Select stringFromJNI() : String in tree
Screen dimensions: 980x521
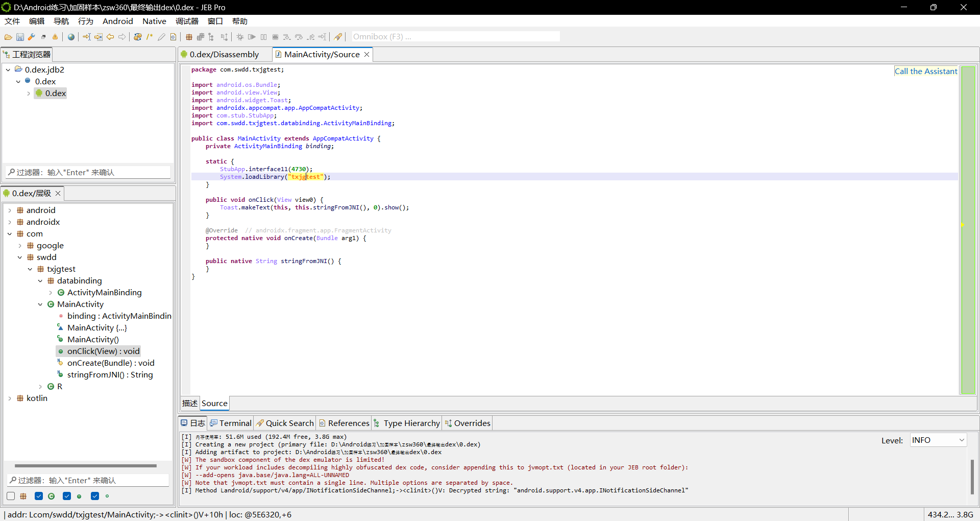[x=110, y=375]
